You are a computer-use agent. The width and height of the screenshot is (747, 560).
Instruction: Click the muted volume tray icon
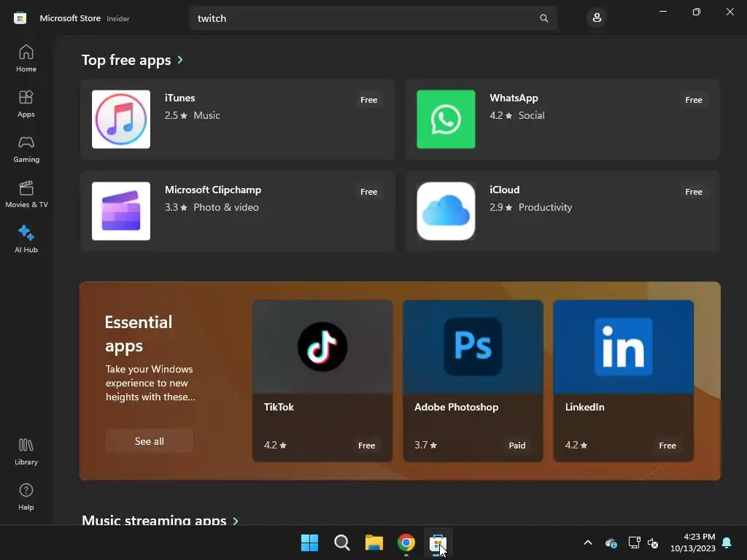coord(653,542)
